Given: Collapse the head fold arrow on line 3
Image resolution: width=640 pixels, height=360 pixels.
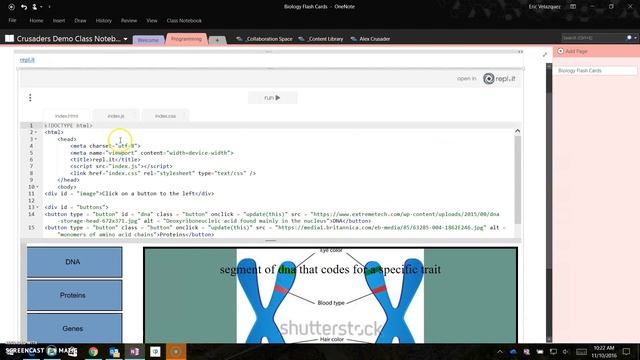Looking at the screenshot, I should 36,139.
